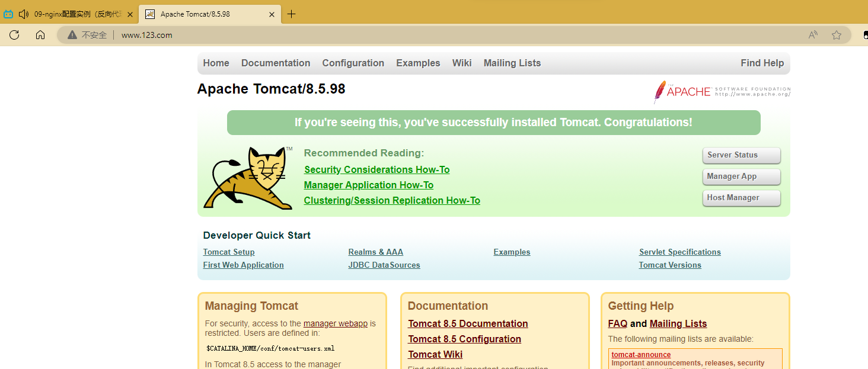Click the audio speaker icon on first tab
The height and width of the screenshot is (369, 868).
pyautogui.click(x=24, y=14)
